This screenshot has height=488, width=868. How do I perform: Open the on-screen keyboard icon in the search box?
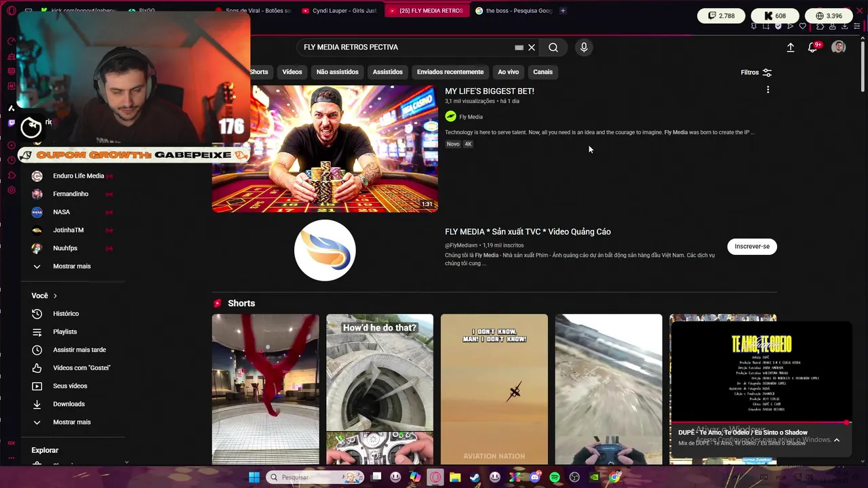(x=519, y=47)
